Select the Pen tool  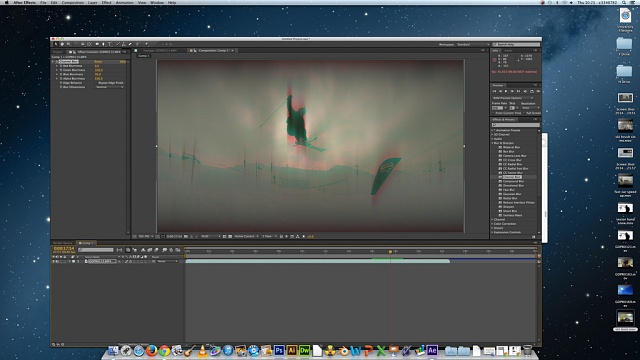click(103, 44)
